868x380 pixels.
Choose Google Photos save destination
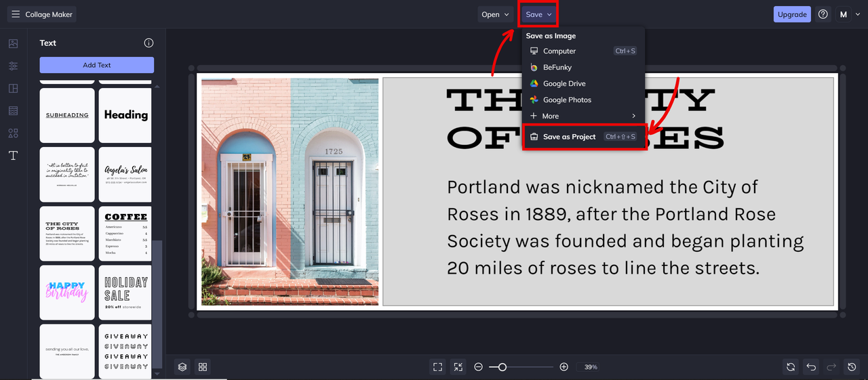[x=583, y=100]
